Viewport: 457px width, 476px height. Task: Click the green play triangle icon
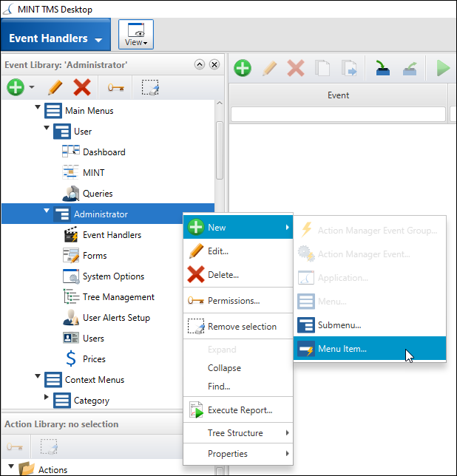coord(443,68)
